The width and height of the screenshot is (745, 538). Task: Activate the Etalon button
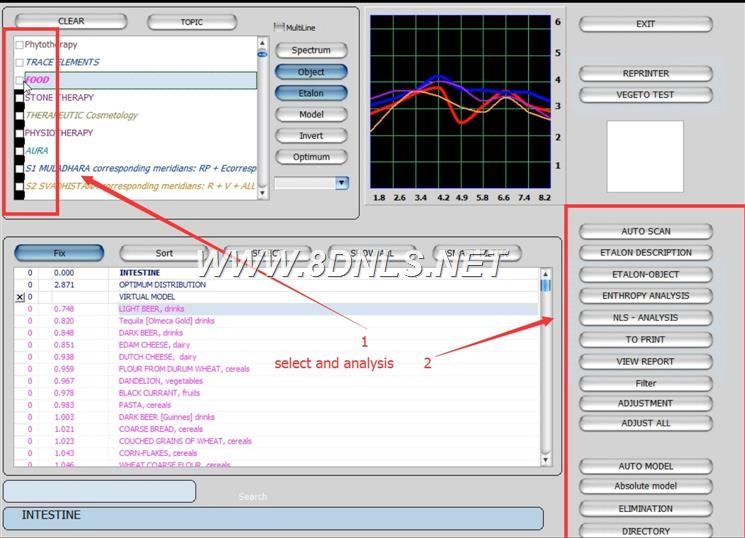pos(310,93)
